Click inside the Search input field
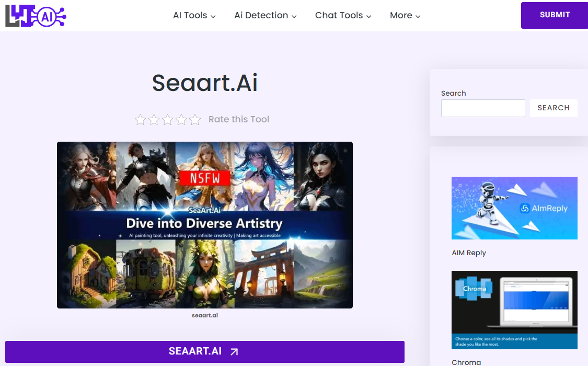 (x=482, y=108)
